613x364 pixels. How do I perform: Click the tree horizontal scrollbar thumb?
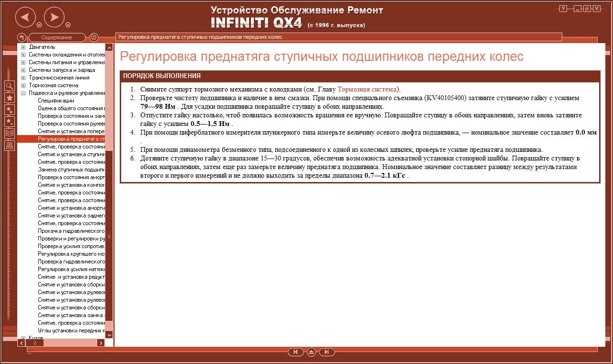coord(35,343)
